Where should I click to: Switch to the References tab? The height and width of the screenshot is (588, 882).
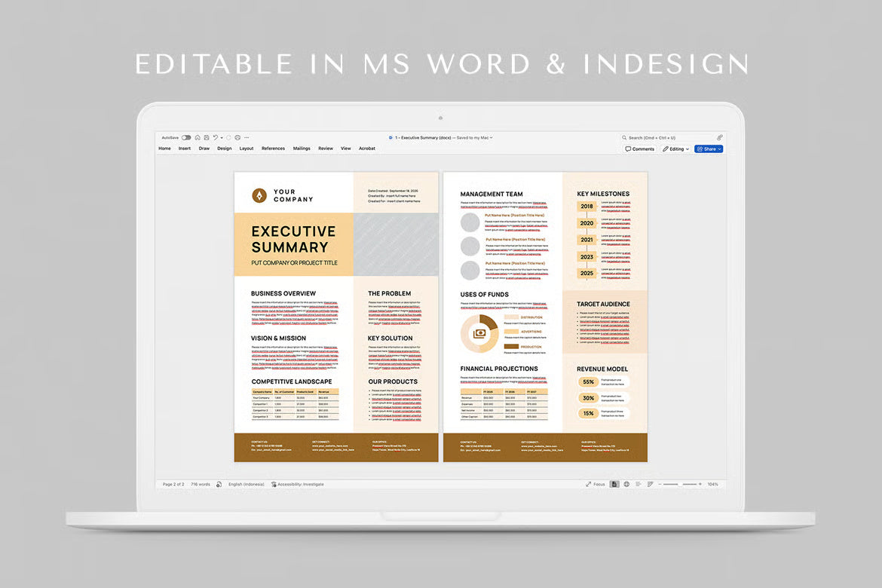[x=273, y=149]
